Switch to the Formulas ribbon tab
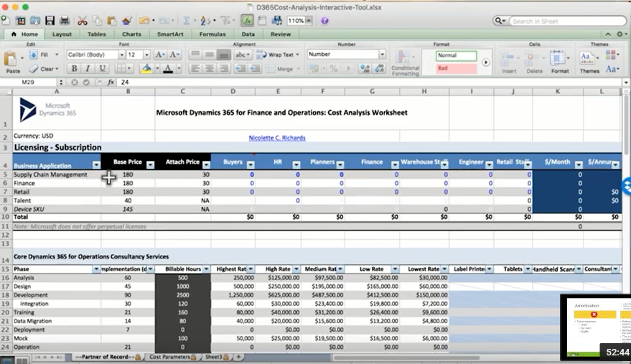This screenshot has width=631, height=364. click(212, 34)
